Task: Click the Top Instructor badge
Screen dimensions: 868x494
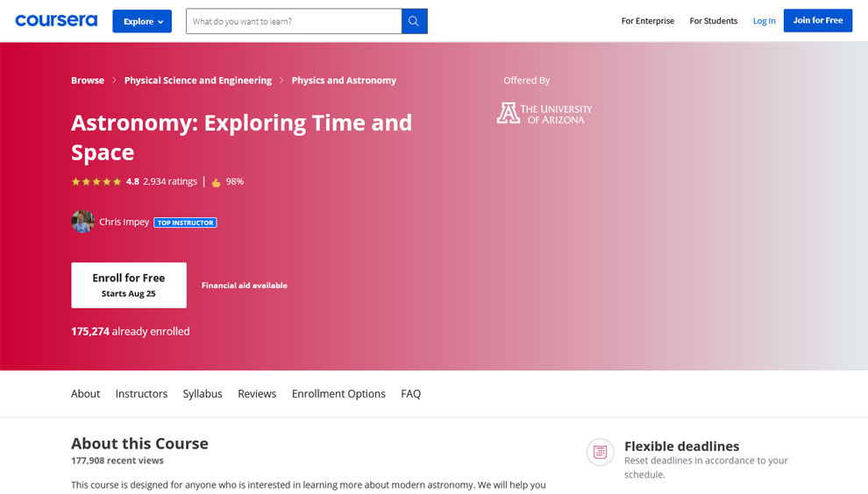Action: click(x=185, y=222)
